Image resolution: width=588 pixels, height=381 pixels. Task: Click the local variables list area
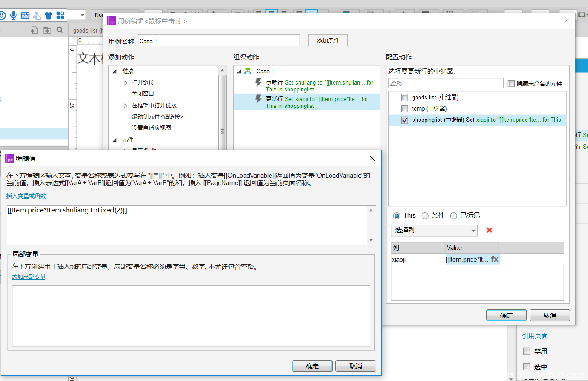point(191,316)
